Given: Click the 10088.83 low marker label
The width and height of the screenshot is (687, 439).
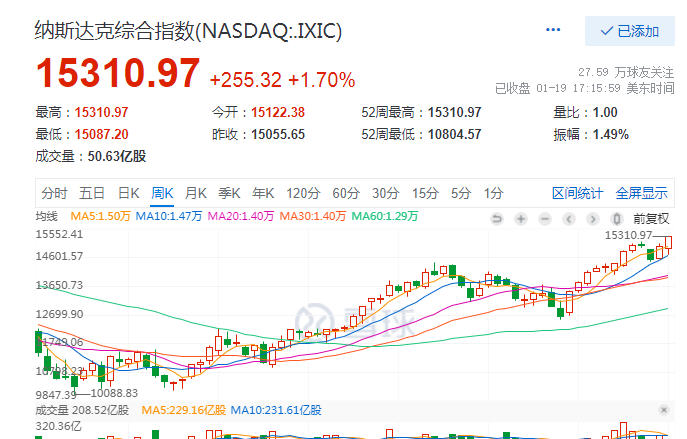Looking at the screenshot, I should tap(114, 393).
